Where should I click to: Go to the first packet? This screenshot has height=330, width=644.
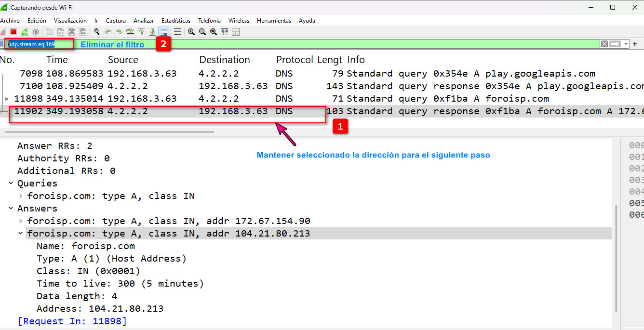141,32
